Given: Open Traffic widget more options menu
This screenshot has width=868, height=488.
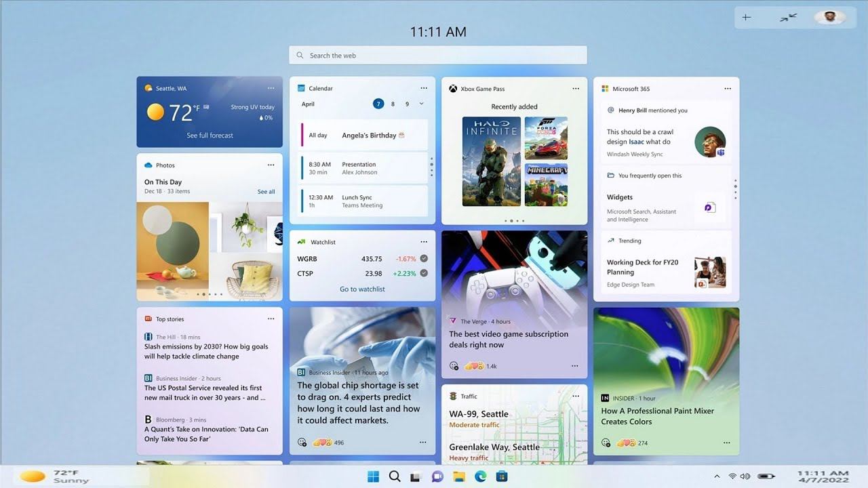Looking at the screenshot, I should (x=576, y=396).
